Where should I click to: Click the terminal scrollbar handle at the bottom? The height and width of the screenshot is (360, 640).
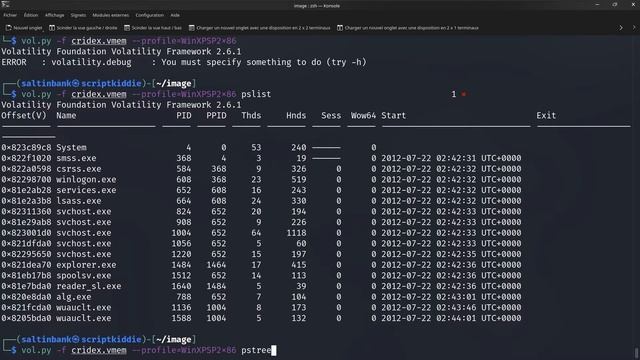point(636,353)
